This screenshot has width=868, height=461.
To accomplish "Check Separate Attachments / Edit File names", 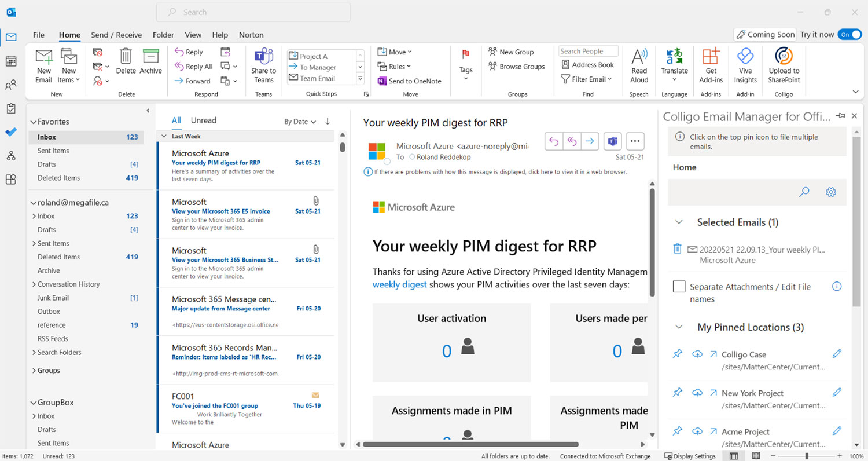I will point(679,286).
